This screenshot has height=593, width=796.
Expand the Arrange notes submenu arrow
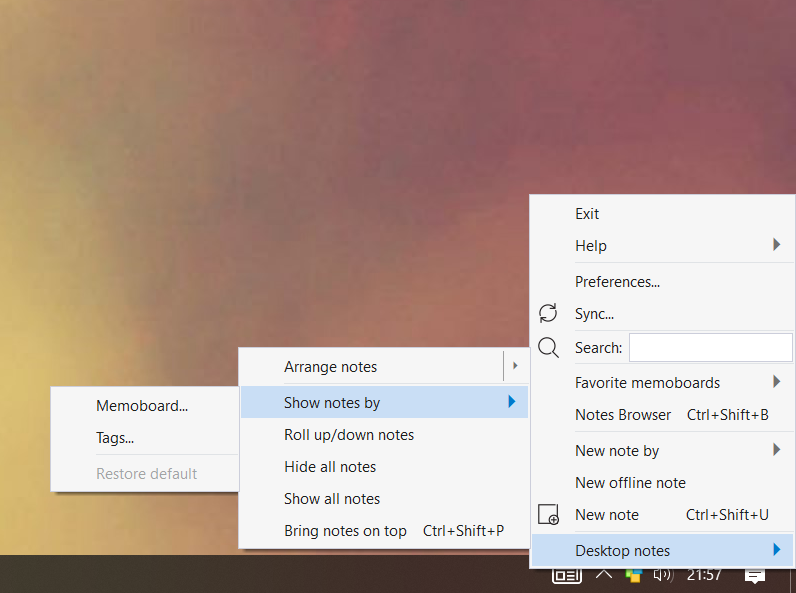[x=515, y=366]
